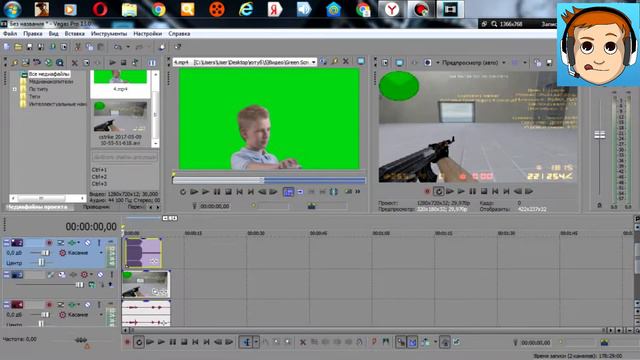
Task: Open the first audio track Касание automation dropdown
Action: (101, 253)
